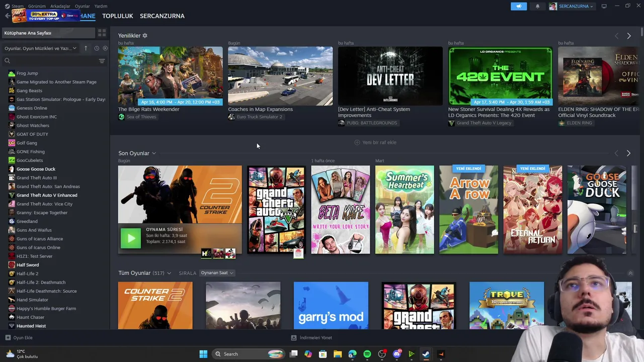Go to previous Yenilikler news page arrow
The width and height of the screenshot is (644, 362).
click(x=616, y=36)
